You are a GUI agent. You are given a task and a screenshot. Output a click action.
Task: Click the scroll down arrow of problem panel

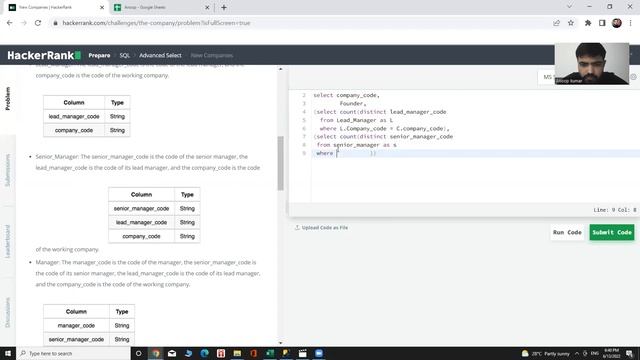coord(280,343)
